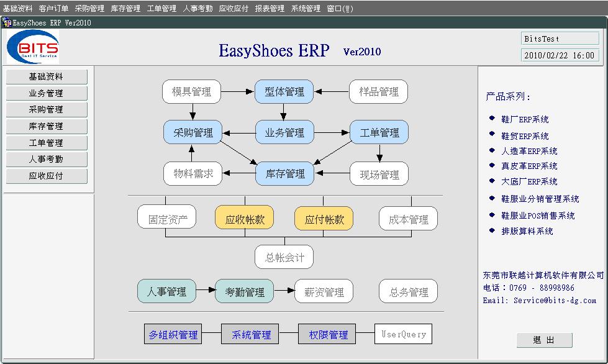Open the 工单管理 menu in menu bar
This screenshot has width=608, height=364.
(x=161, y=8)
